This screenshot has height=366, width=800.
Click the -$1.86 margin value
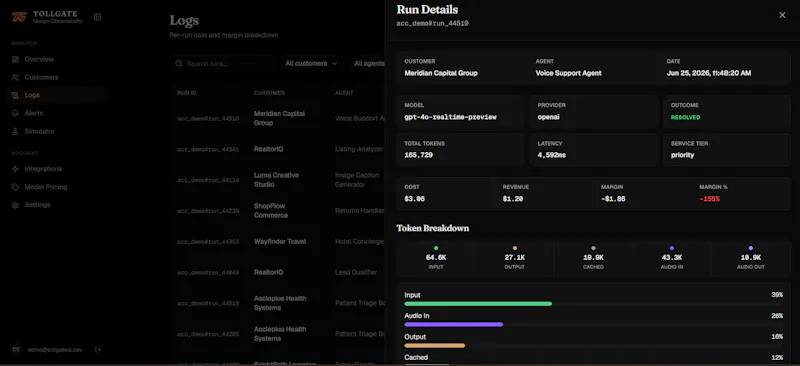point(613,199)
